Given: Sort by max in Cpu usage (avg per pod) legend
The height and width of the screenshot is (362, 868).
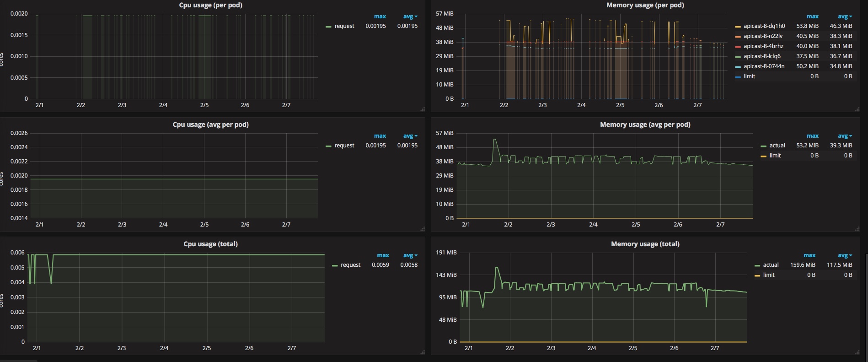Looking at the screenshot, I should [x=380, y=136].
